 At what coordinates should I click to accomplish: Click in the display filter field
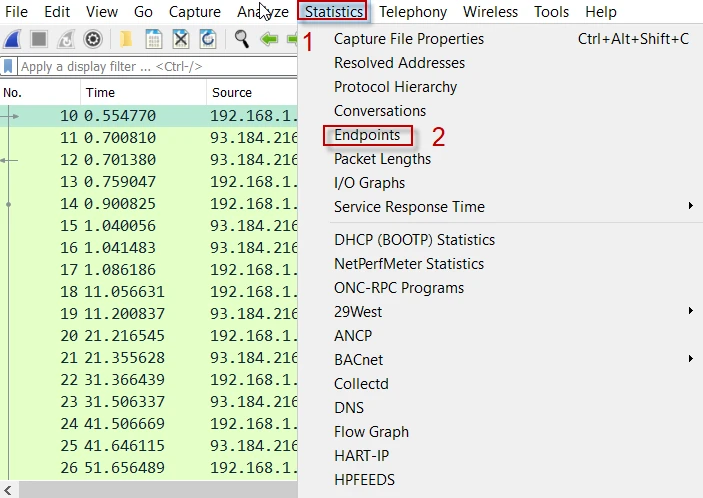pos(150,67)
